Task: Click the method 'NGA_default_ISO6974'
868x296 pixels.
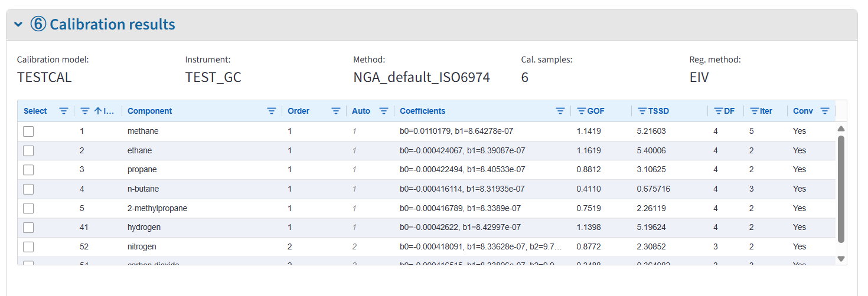Action: 422,77
